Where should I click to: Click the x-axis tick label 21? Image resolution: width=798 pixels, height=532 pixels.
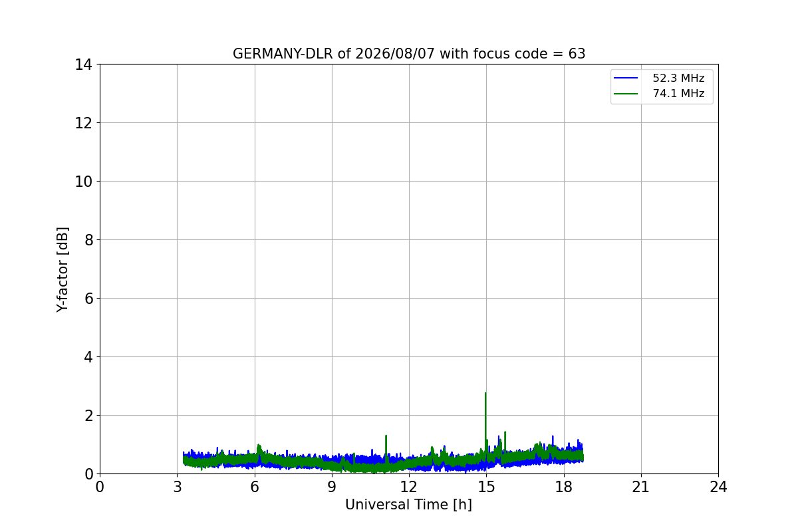tap(641, 486)
